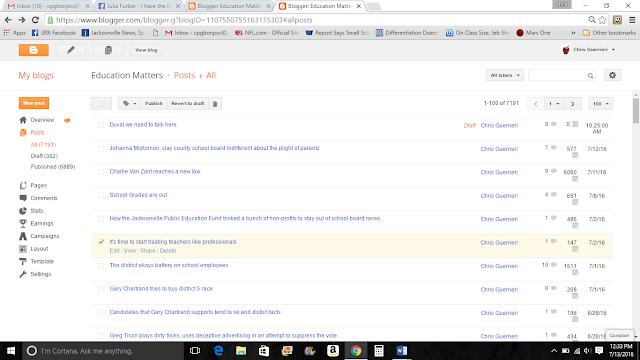This screenshot has width=640, height=360.
Task: Click the Template paint roller icon
Action: click(x=23, y=261)
